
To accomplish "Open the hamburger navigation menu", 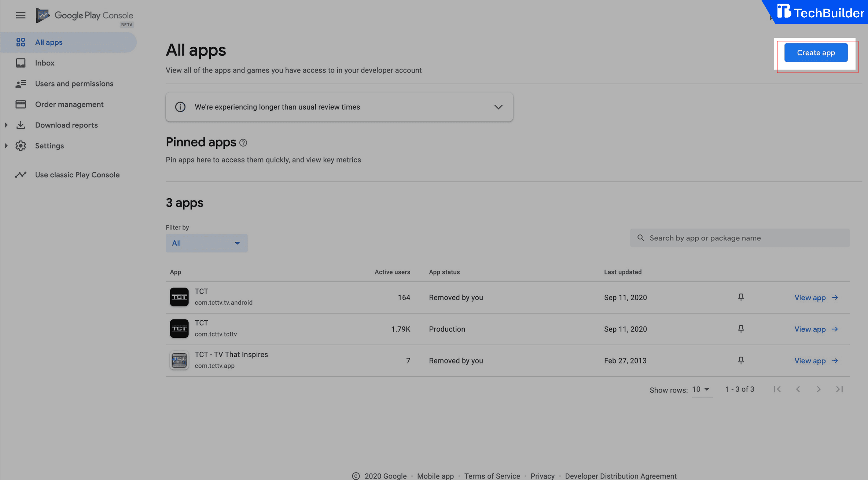I will coord(21,15).
